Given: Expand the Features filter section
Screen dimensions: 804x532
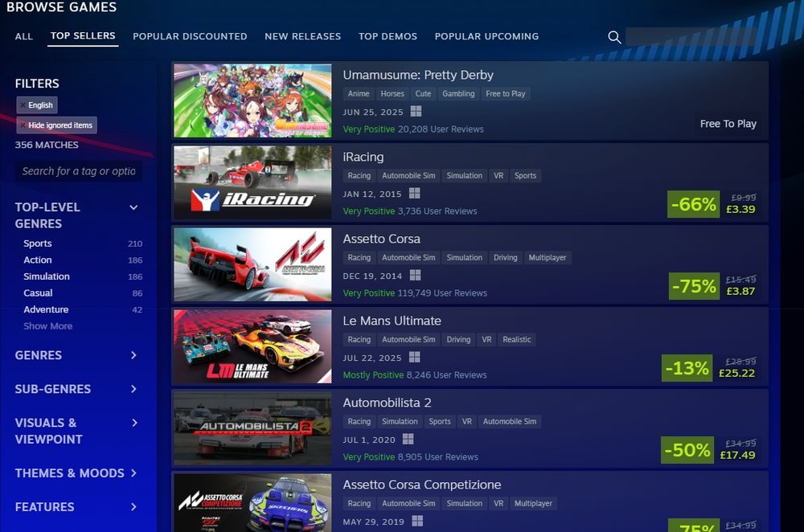Looking at the screenshot, I should (x=133, y=507).
